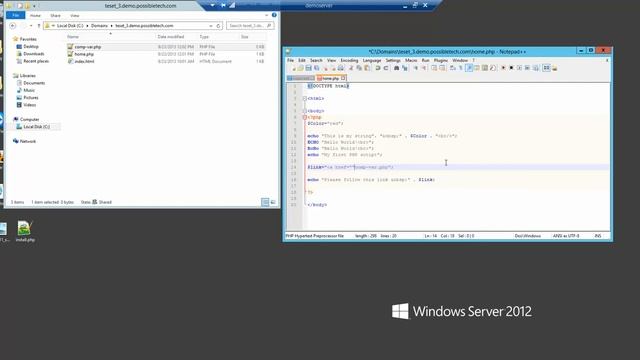Open the Share ribbon tab in Explorer
The image size is (640, 360).
pyautogui.click(x=55, y=16)
